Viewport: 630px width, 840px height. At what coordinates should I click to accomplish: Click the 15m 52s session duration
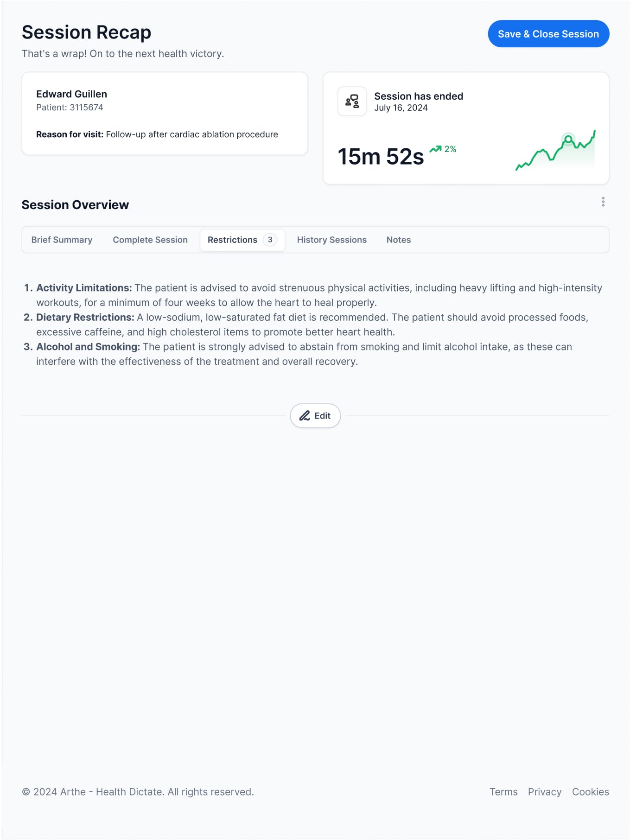pyautogui.click(x=381, y=157)
